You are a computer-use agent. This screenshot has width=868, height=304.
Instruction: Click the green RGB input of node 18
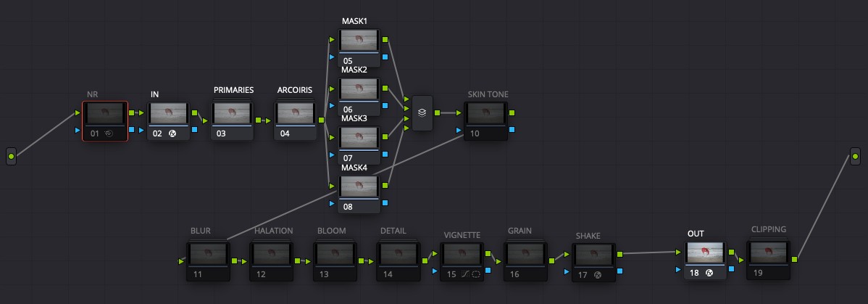tap(679, 252)
